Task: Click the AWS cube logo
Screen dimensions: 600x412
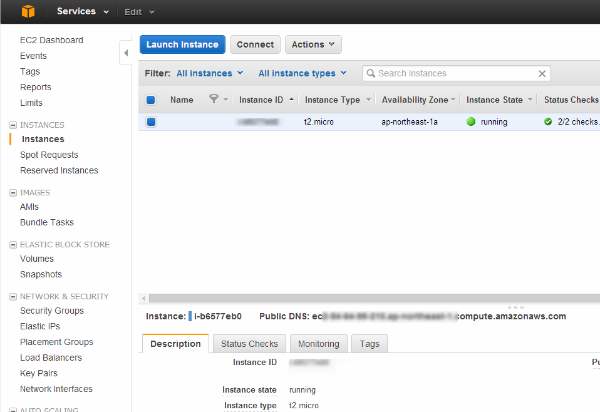Action: (28, 11)
